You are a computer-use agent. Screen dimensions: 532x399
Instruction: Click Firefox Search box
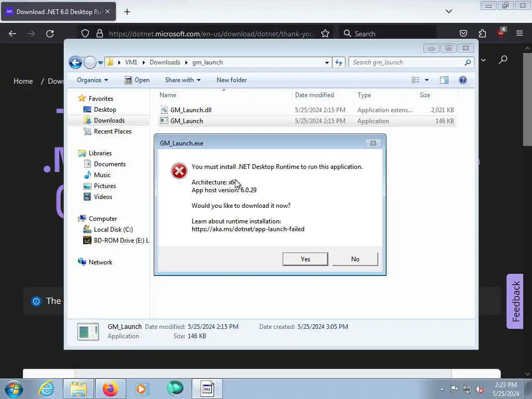click(387, 34)
